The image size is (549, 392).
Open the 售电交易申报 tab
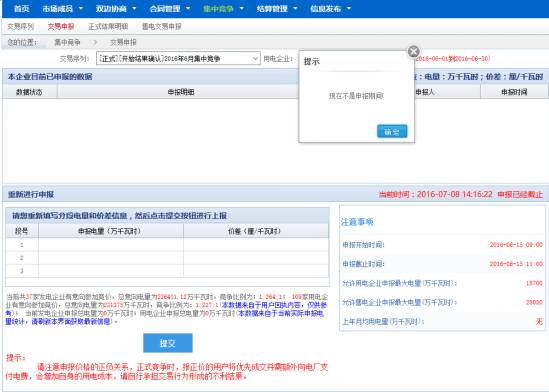click(x=162, y=26)
